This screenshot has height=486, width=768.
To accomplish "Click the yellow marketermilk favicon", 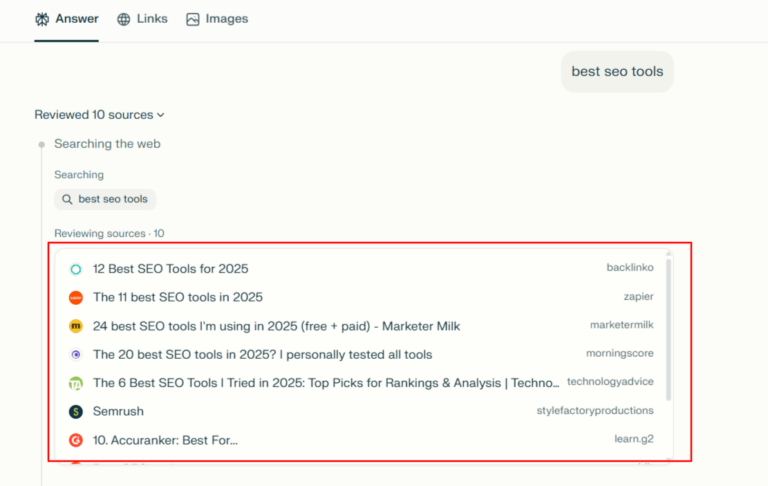I will [76, 326].
